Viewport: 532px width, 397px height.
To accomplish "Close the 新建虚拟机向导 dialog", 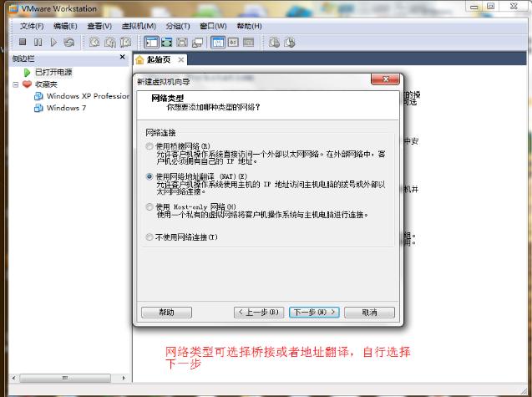I will (x=386, y=79).
